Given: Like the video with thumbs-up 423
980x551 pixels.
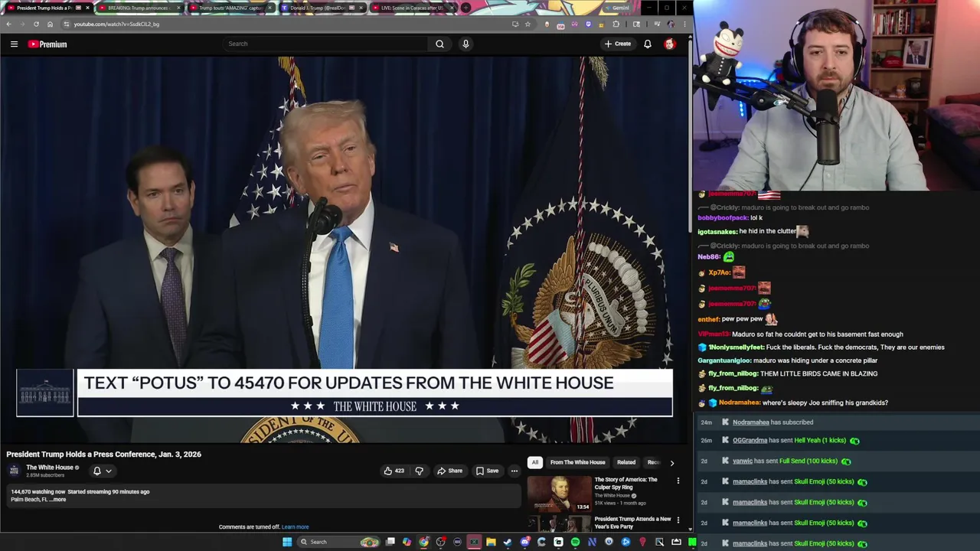Looking at the screenshot, I should tap(394, 471).
